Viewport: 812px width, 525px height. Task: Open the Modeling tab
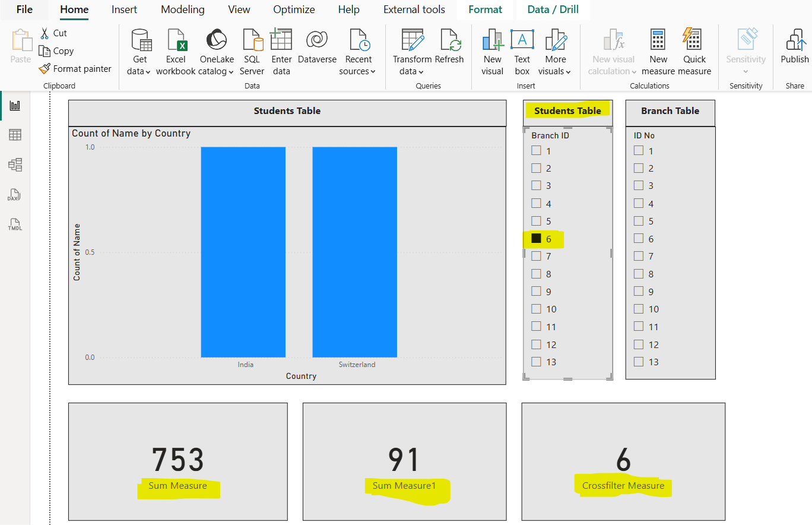coord(182,10)
